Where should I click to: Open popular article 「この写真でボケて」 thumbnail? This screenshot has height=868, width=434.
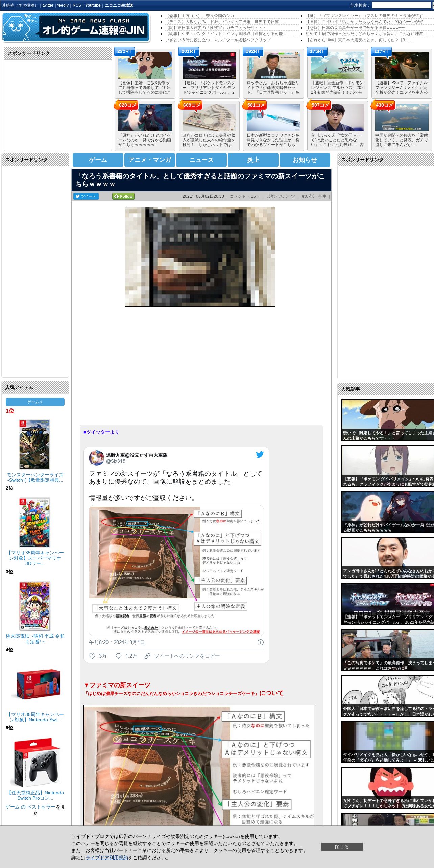[x=388, y=650]
